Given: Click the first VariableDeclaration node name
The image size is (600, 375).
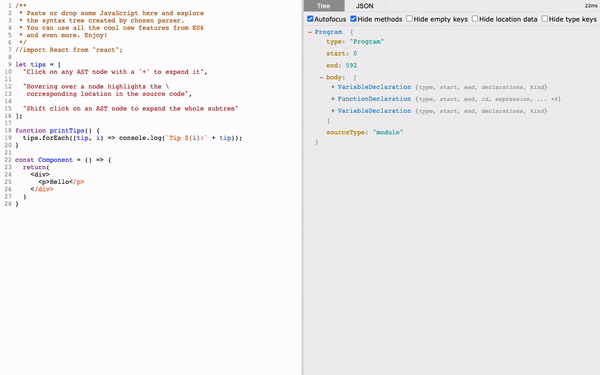Looking at the screenshot, I should point(374,87).
